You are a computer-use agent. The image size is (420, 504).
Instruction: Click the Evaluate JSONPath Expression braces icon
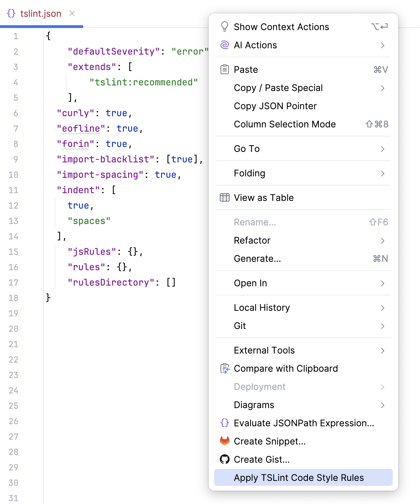[224, 423]
